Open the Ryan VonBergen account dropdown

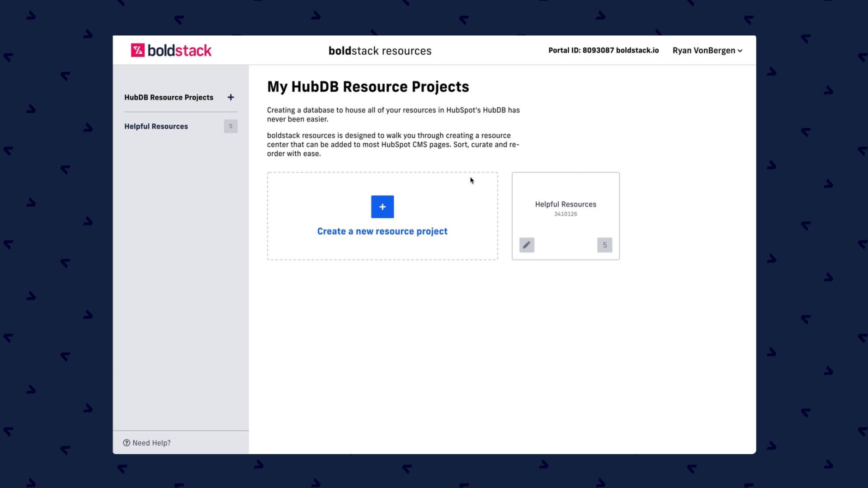click(x=703, y=51)
